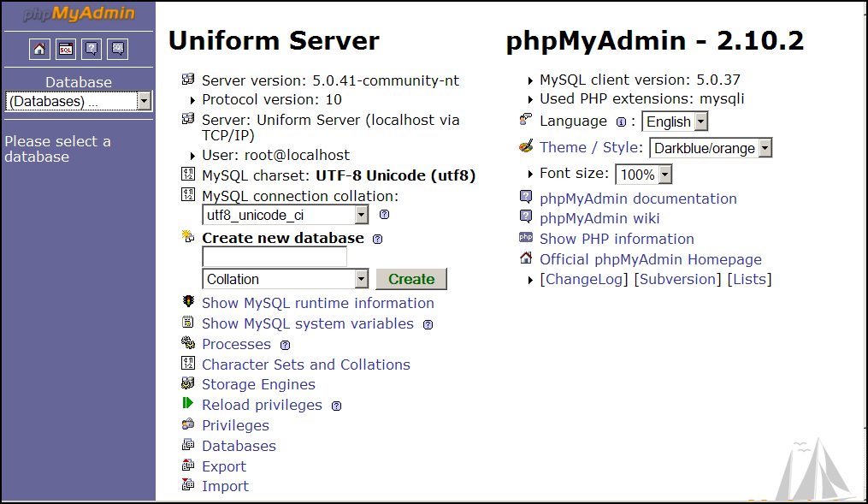Screen dimensions: 868x504
Task: Open the Language dropdown showing English
Action: coord(675,122)
